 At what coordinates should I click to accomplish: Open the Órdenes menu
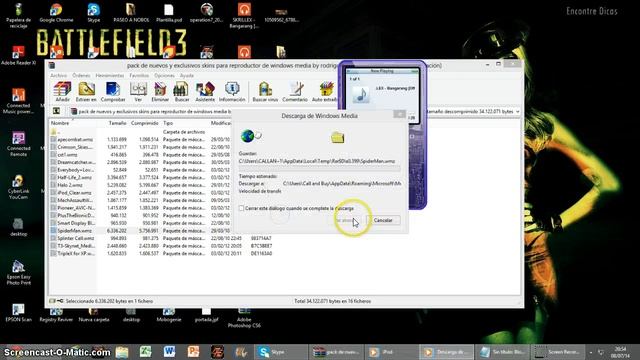pos(81,76)
